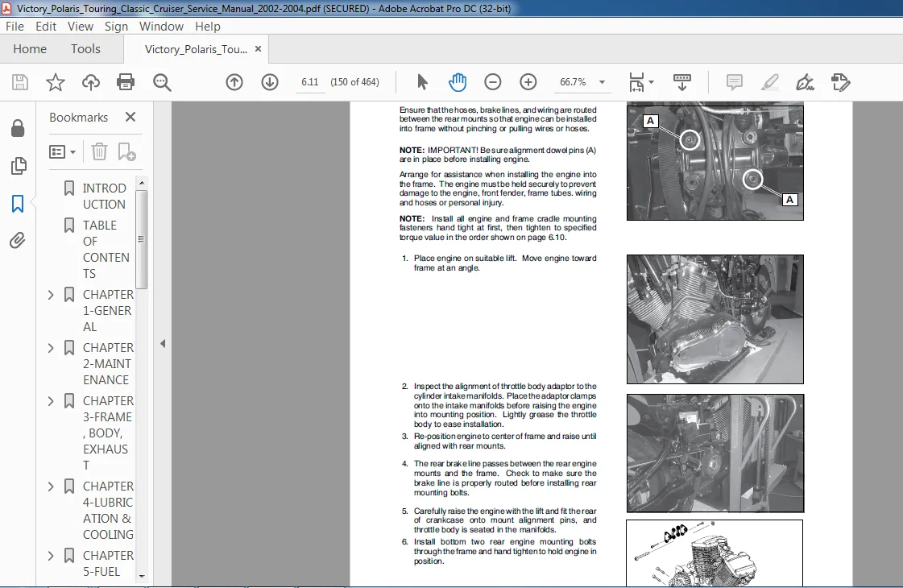Switch to the Tools tab
Screen dimensions: 903x588
tap(85, 49)
